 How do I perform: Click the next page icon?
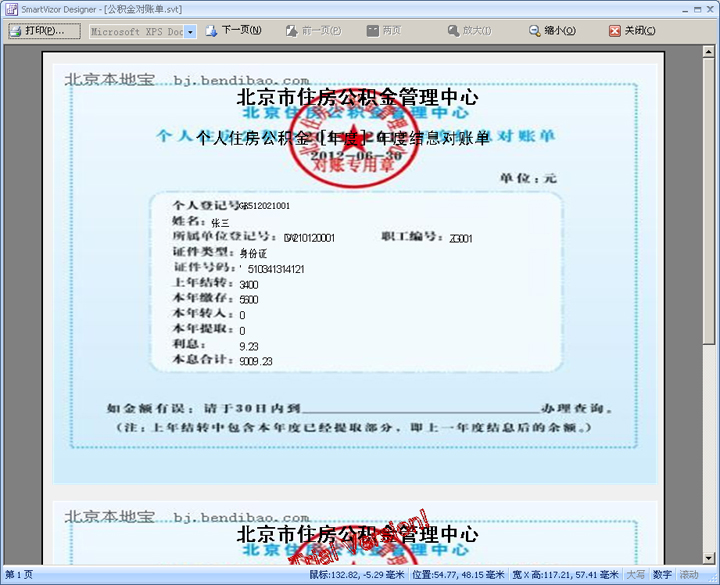click(x=211, y=31)
